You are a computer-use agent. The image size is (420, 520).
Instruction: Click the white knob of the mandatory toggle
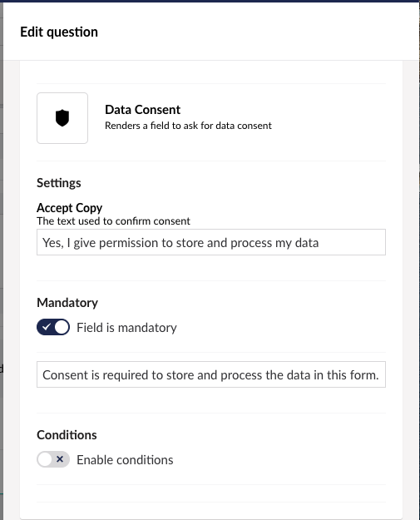coord(62,327)
